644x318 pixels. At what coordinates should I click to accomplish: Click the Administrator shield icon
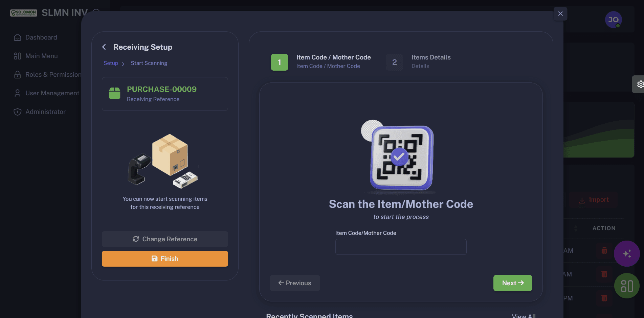click(x=18, y=112)
